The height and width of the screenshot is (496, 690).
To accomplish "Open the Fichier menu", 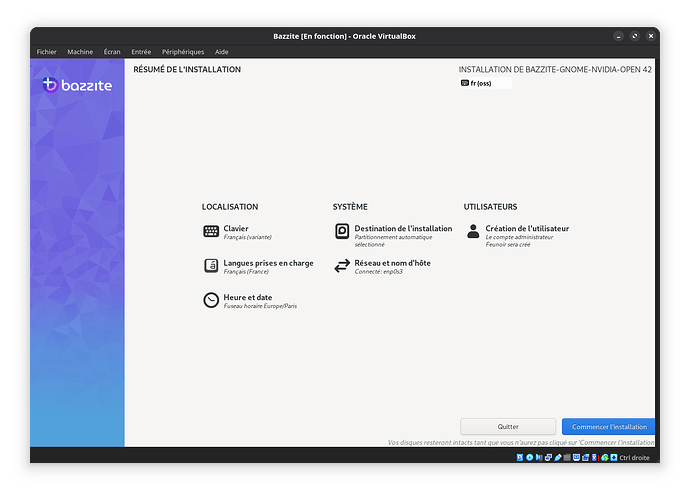I will (47, 52).
